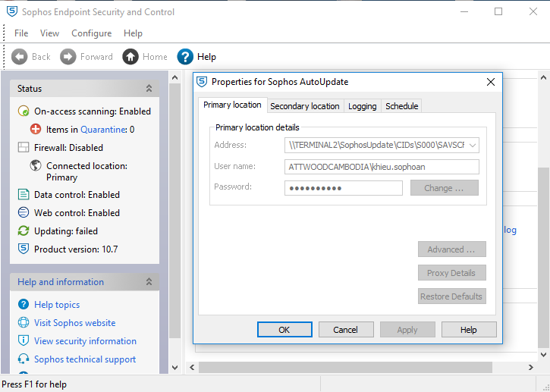
Task: Click the 'Firewall: Disabled' status text
Action: (68, 148)
